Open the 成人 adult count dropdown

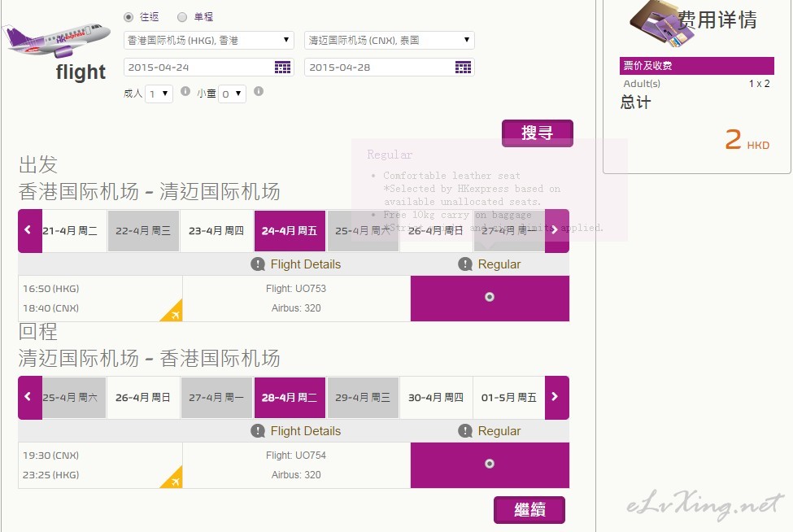(159, 94)
